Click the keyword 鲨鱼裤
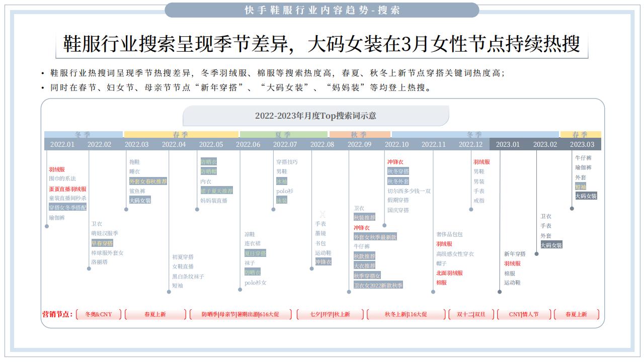Screen dimensions: 644x362 coord(137,191)
